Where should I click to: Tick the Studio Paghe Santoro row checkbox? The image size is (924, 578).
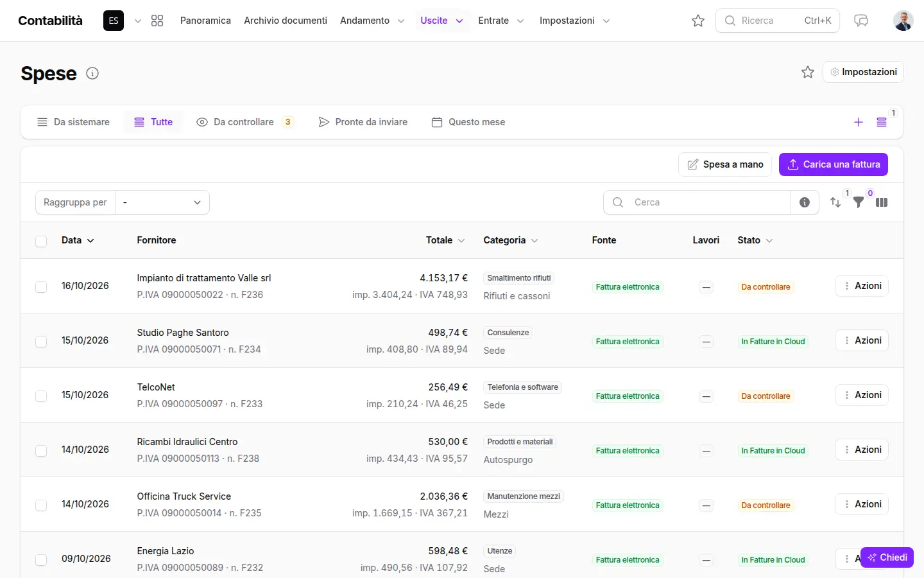pyautogui.click(x=41, y=342)
